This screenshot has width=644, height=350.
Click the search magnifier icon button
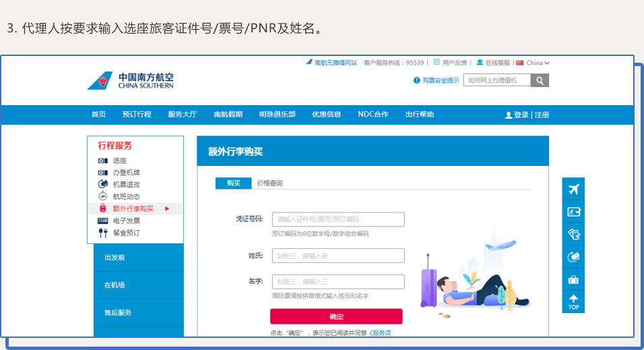540,81
